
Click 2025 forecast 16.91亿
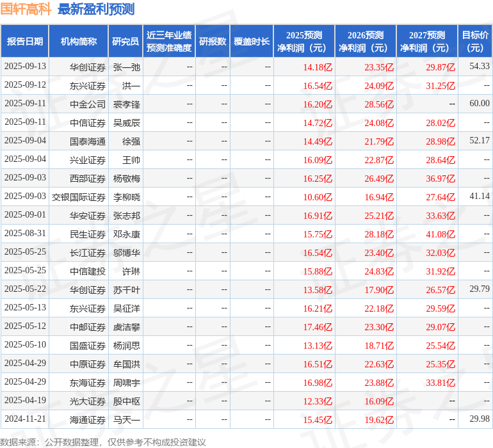pos(318,216)
